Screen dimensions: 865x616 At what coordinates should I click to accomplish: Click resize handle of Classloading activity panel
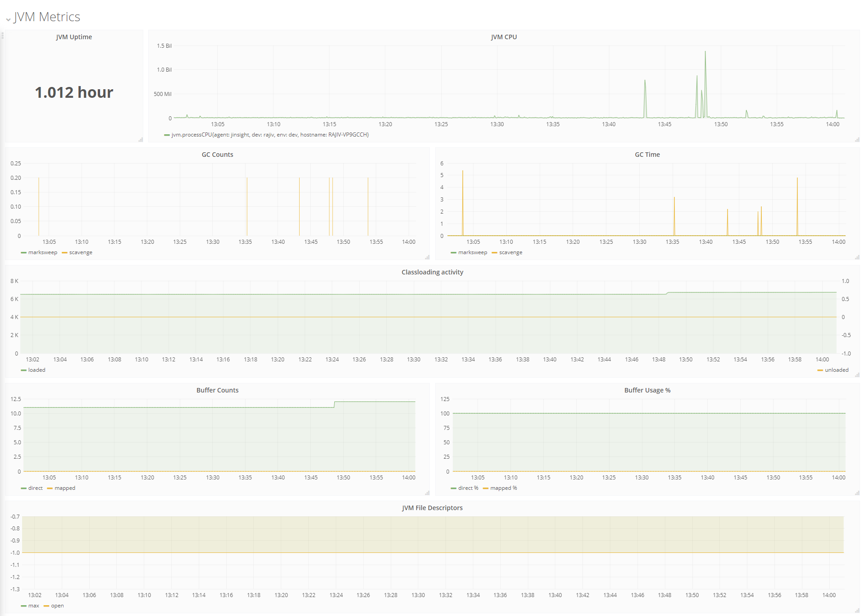point(857,375)
